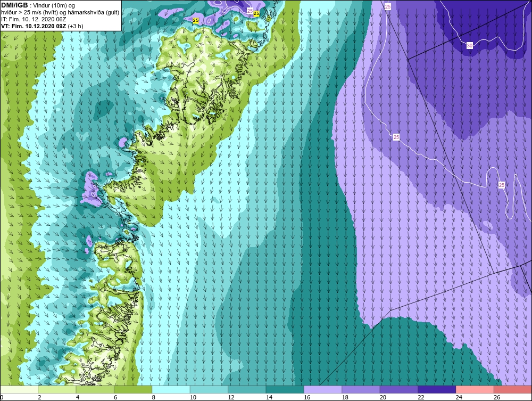Click the yellow '25' label nearest the title box
This screenshot has height=401, width=532.
pyautogui.click(x=195, y=20)
